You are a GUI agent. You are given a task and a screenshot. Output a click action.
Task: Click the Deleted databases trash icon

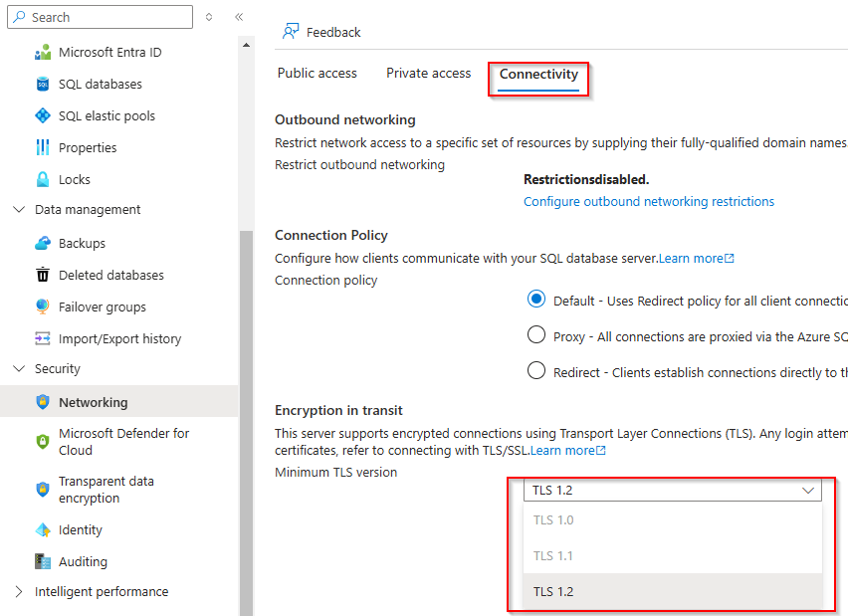(x=43, y=275)
